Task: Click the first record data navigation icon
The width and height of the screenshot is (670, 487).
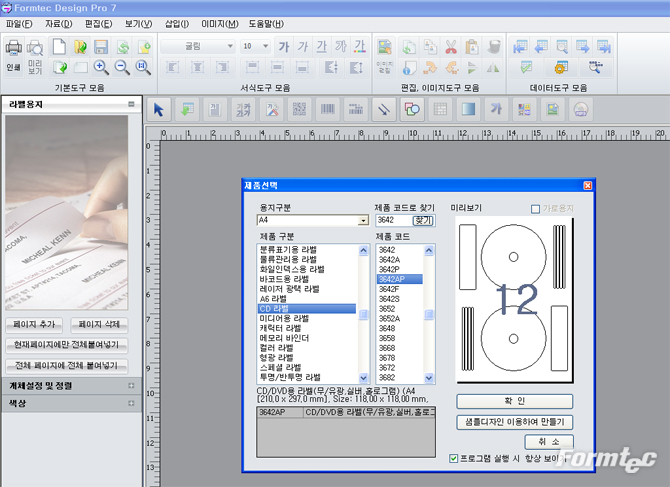Action: [520, 47]
